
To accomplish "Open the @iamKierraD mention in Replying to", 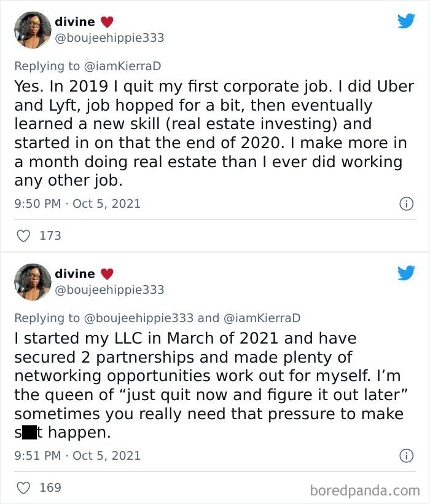I will 125,63.
